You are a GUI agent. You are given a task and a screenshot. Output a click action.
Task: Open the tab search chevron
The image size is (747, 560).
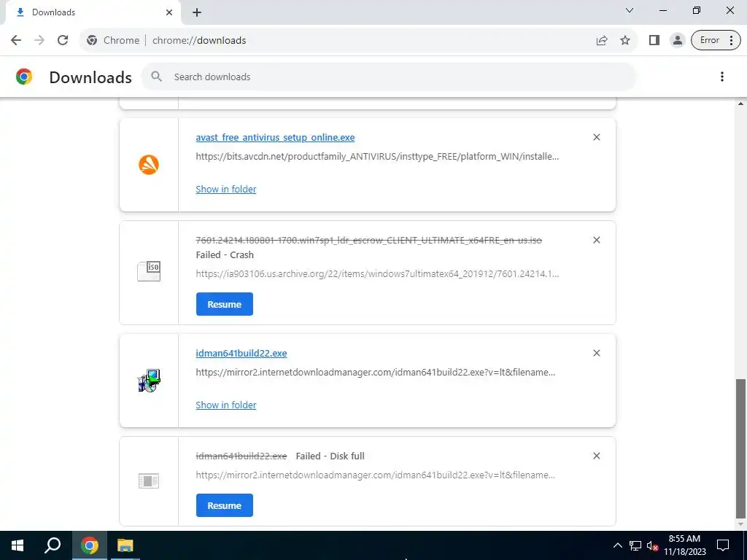pyautogui.click(x=630, y=10)
